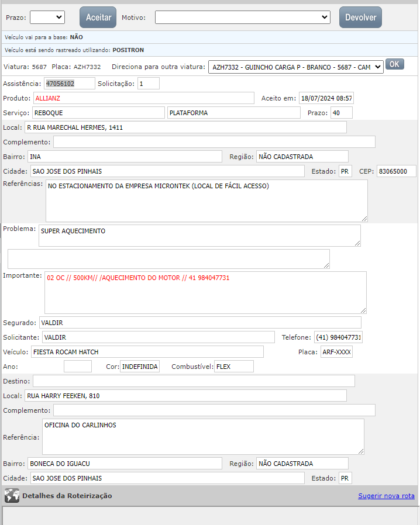The image size is (420, 525).
Task: Click the Referência area with OFICINA DO CARLINHOS
Action: tap(203, 436)
